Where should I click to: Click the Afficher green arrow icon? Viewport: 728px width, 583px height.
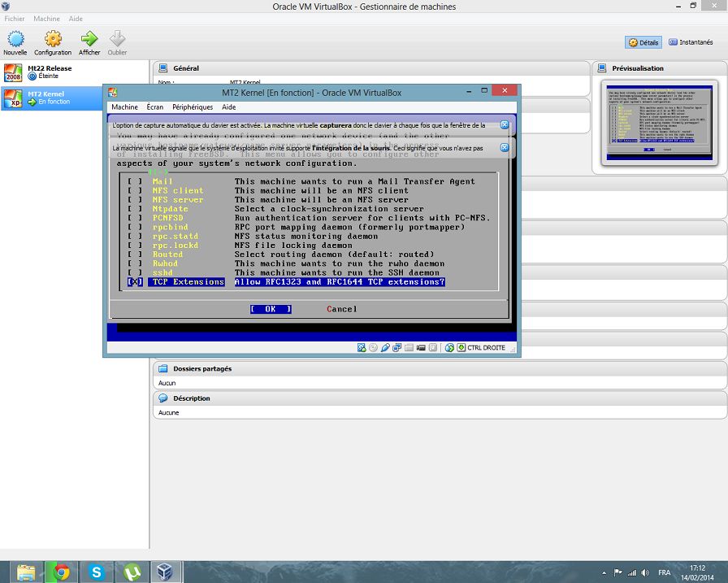pos(89,39)
